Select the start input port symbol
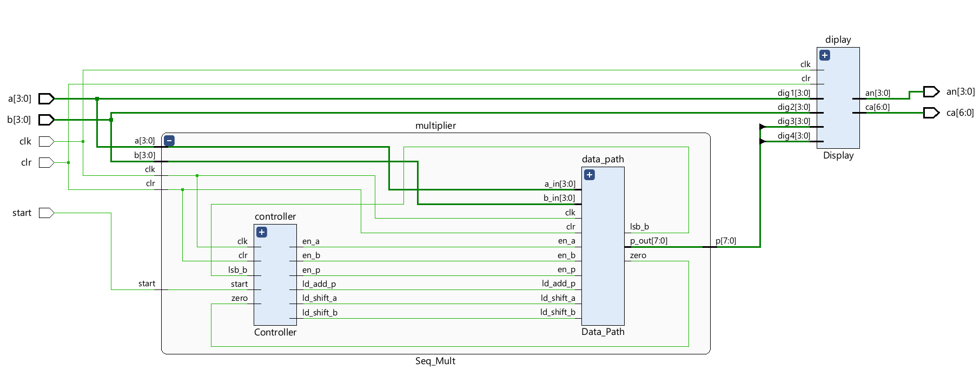 [x=47, y=213]
